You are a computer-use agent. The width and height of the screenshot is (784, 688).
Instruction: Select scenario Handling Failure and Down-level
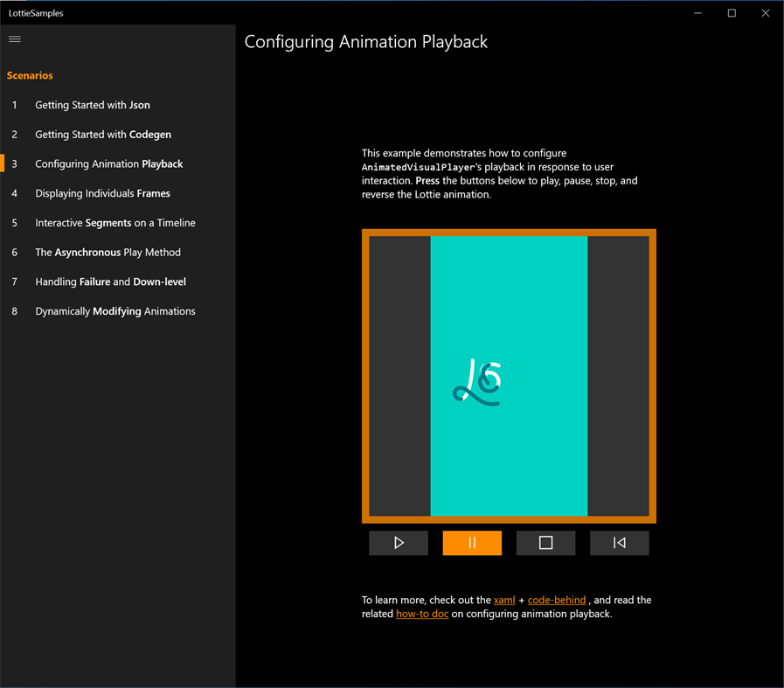coord(109,281)
